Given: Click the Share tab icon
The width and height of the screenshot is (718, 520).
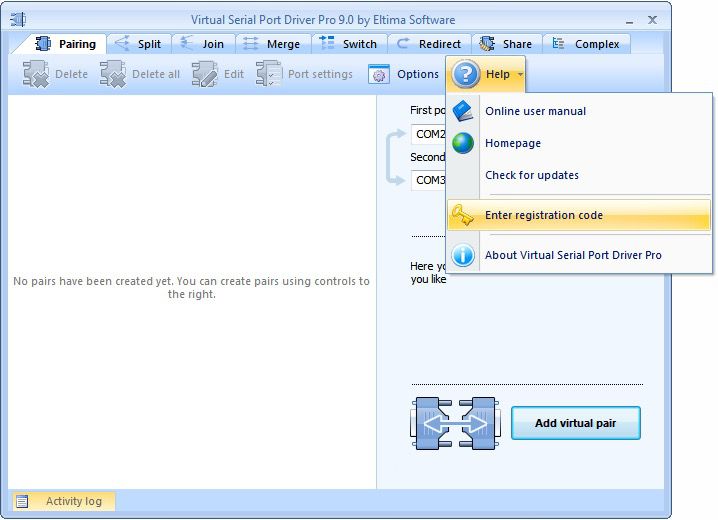Looking at the screenshot, I should point(487,43).
